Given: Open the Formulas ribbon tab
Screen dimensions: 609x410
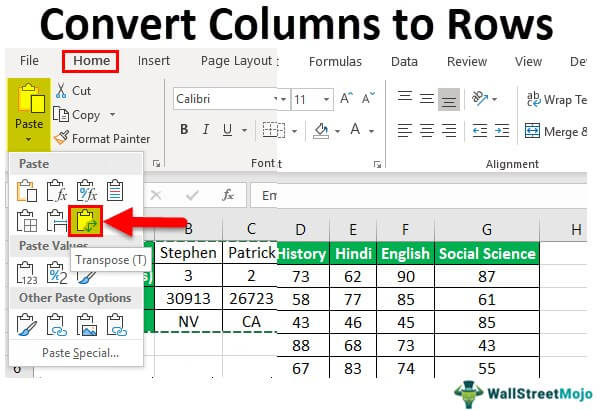Looking at the screenshot, I should tap(335, 61).
